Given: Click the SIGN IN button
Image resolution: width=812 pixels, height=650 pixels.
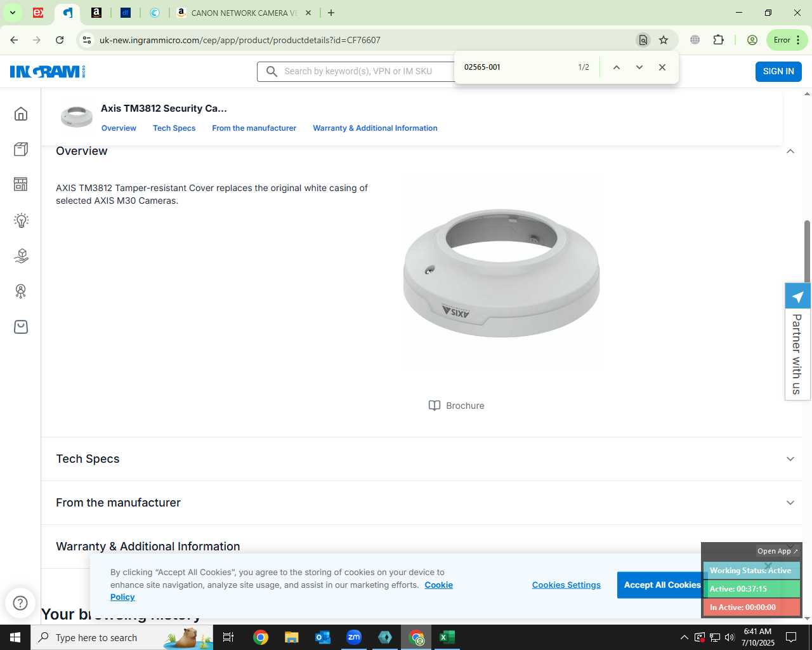Looking at the screenshot, I should [x=778, y=71].
